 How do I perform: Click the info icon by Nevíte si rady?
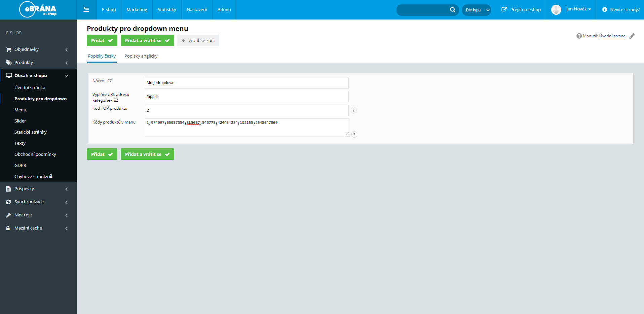[x=605, y=9]
